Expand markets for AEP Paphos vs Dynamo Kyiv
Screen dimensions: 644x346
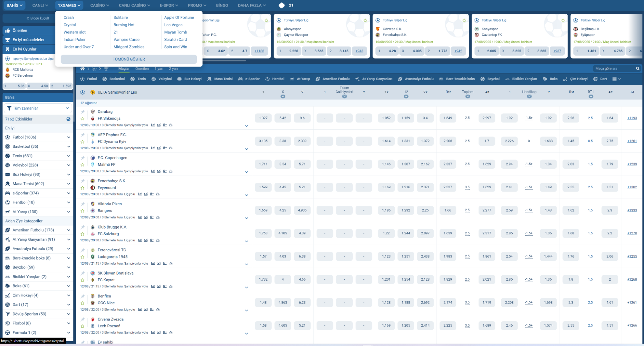(x=246, y=149)
